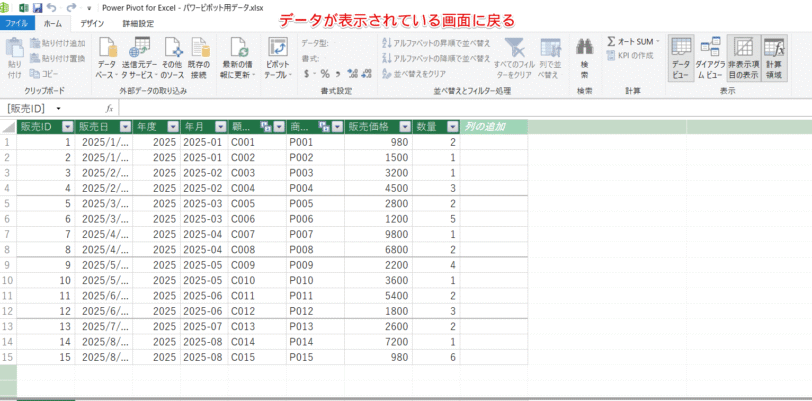Click the 2025-05 cell in row 9

click(205, 265)
